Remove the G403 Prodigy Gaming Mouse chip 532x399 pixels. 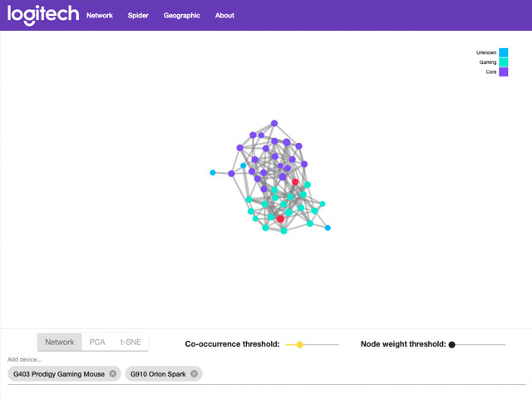click(113, 373)
